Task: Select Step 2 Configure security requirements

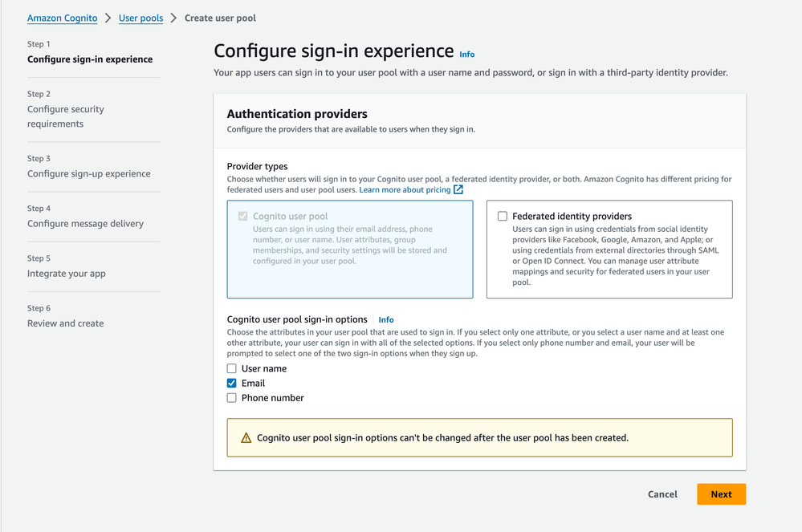Action: (66, 116)
